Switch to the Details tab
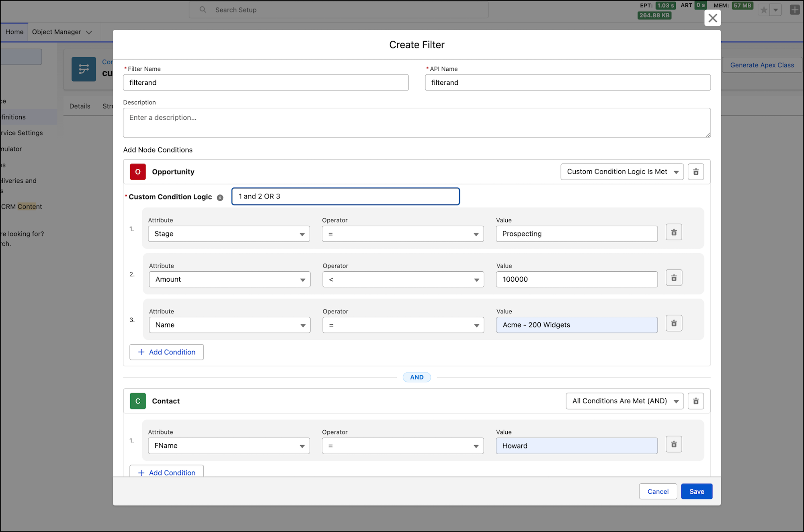Viewport: 804px width, 532px height. click(80, 106)
